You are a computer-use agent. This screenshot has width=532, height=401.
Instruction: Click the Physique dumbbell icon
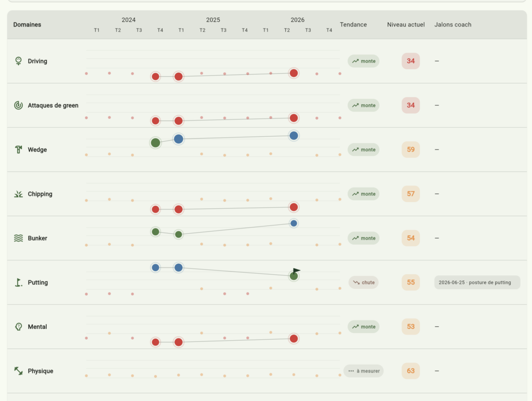[x=18, y=371]
